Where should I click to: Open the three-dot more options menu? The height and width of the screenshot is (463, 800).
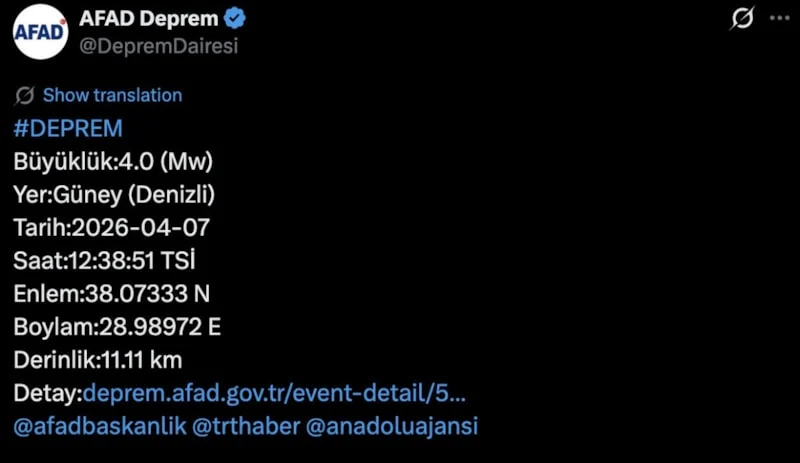click(779, 19)
